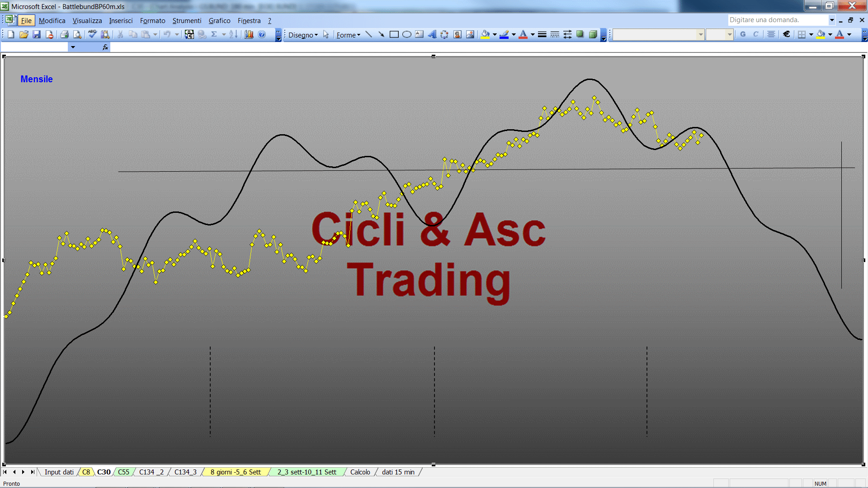
Task: Click the fx insert function button
Action: pyautogui.click(x=105, y=47)
